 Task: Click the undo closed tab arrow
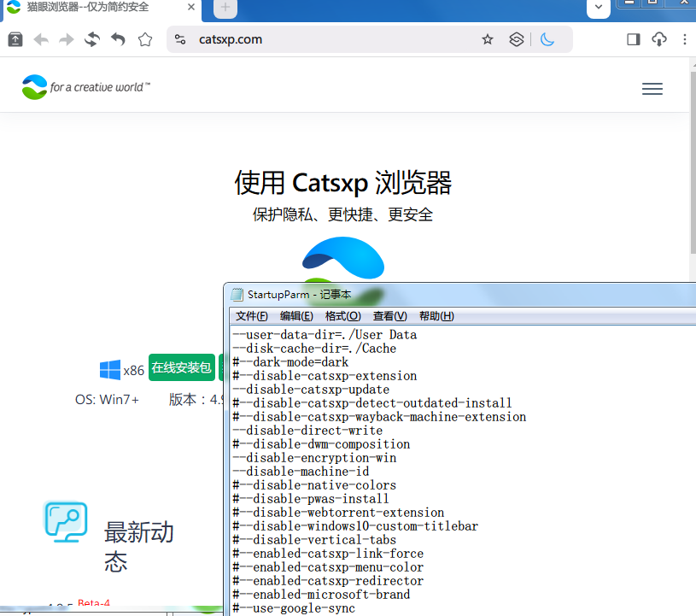tap(118, 39)
